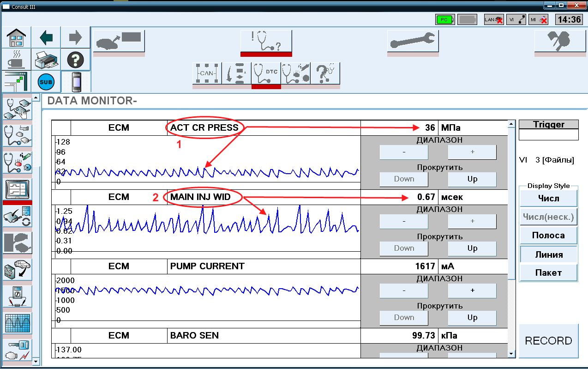Open the printer icon
Image resolution: width=588 pixels, height=369 pixels.
(46, 60)
